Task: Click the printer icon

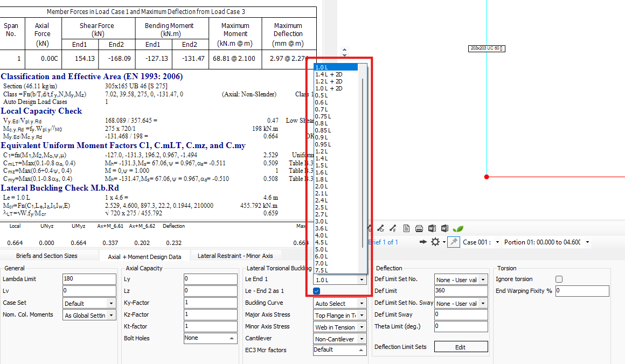Action: click(419, 229)
